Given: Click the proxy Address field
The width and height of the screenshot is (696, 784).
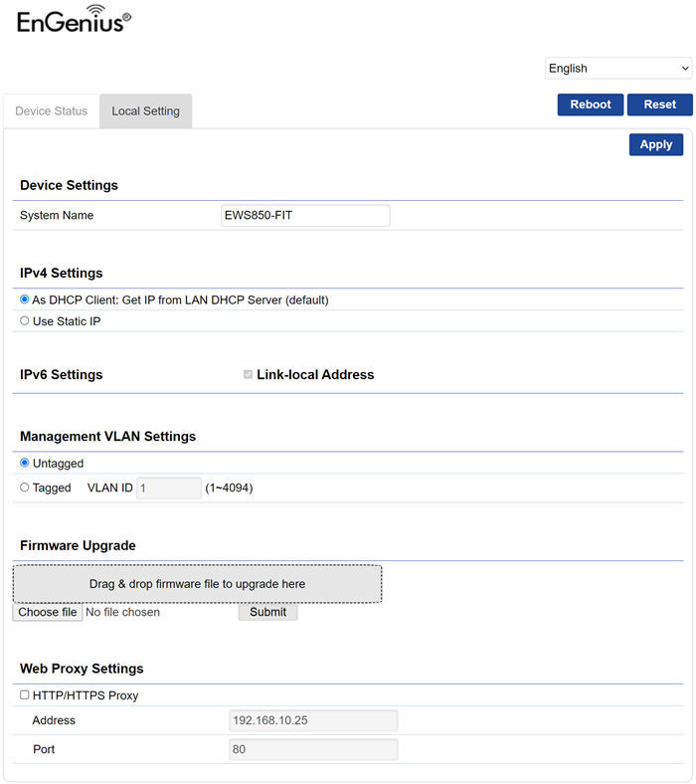Looking at the screenshot, I should point(313,720).
